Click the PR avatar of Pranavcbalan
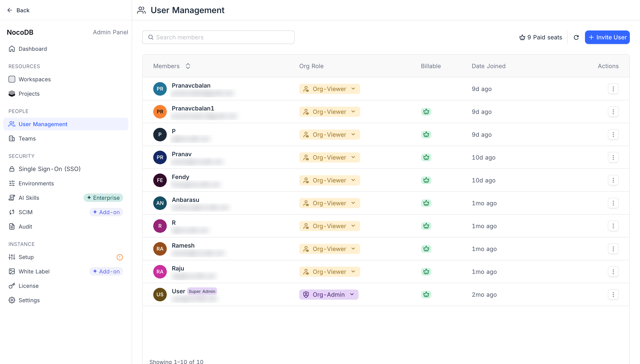 [160, 89]
